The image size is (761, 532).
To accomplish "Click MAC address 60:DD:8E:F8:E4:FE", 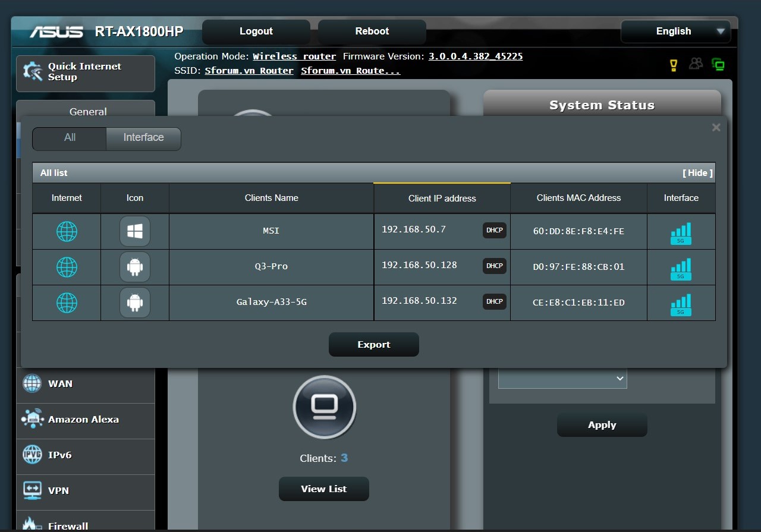I will coord(578,231).
